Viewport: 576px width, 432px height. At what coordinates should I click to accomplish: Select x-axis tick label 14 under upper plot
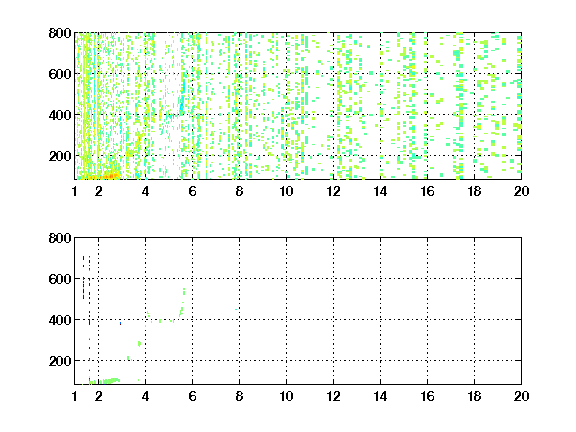tap(380, 191)
